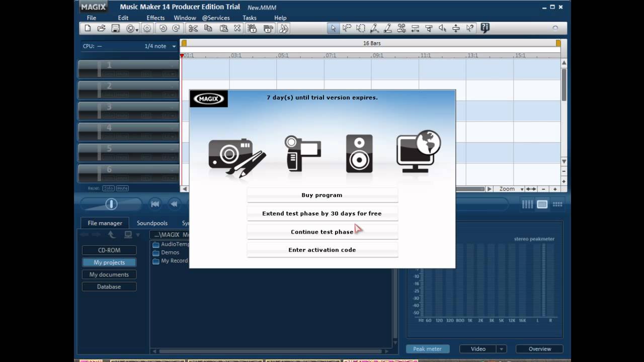Open the Tasks menu
Image resolution: width=644 pixels, height=362 pixels.
pos(250,18)
